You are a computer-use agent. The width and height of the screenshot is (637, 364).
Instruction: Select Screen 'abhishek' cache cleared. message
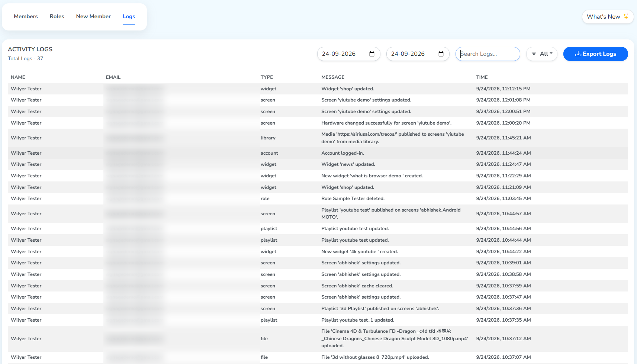pyautogui.click(x=357, y=286)
